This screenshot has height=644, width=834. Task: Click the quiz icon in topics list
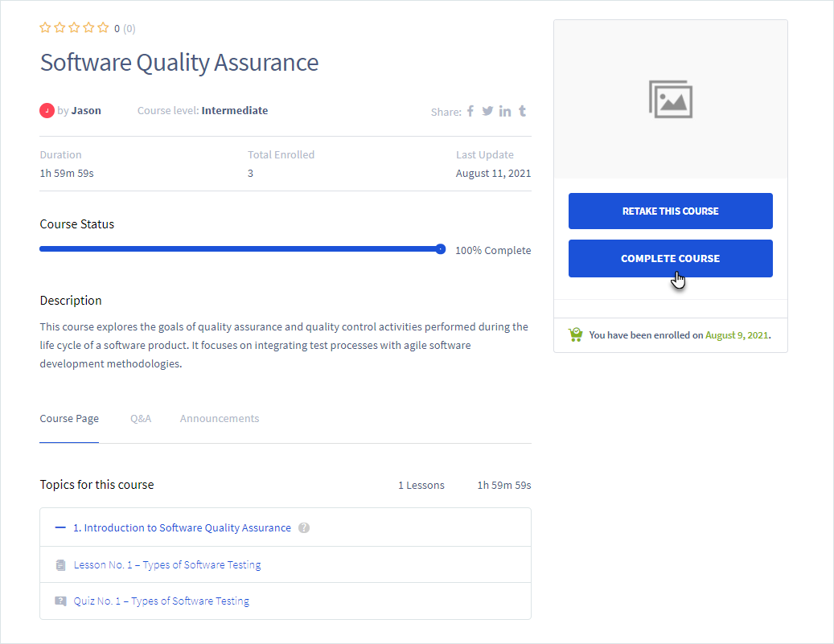pyautogui.click(x=60, y=601)
